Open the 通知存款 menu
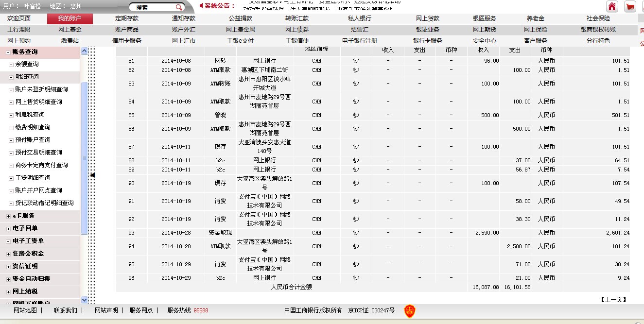 click(x=184, y=18)
